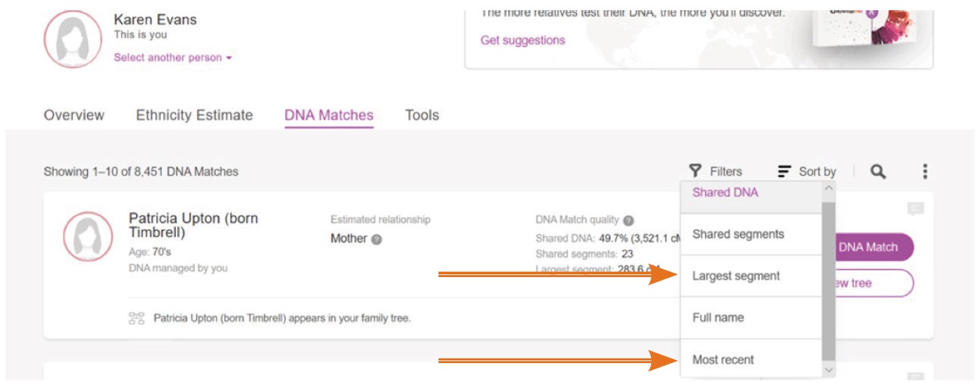Click the Get suggestions link

coord(522,40)
